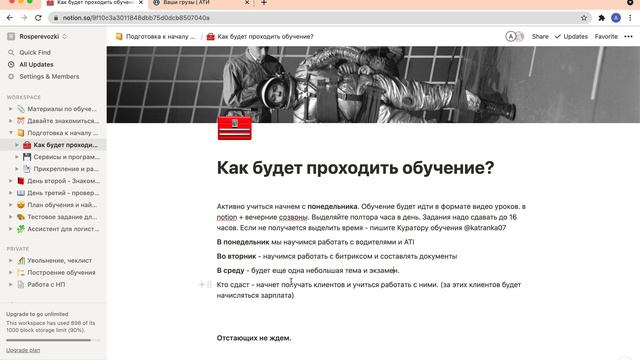The image size is (640, 360).
Task: Open 'Тестовое задание дл...' page
Action: pyautogui.click(x=62, y=217)
